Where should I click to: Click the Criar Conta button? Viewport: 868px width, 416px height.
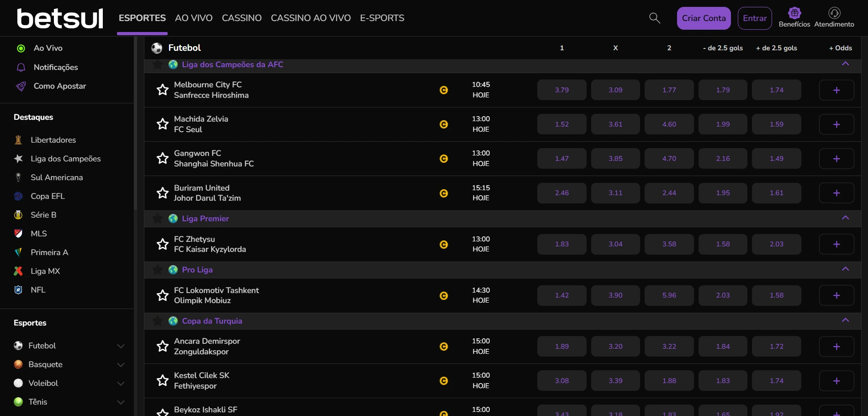pos(704,18)
